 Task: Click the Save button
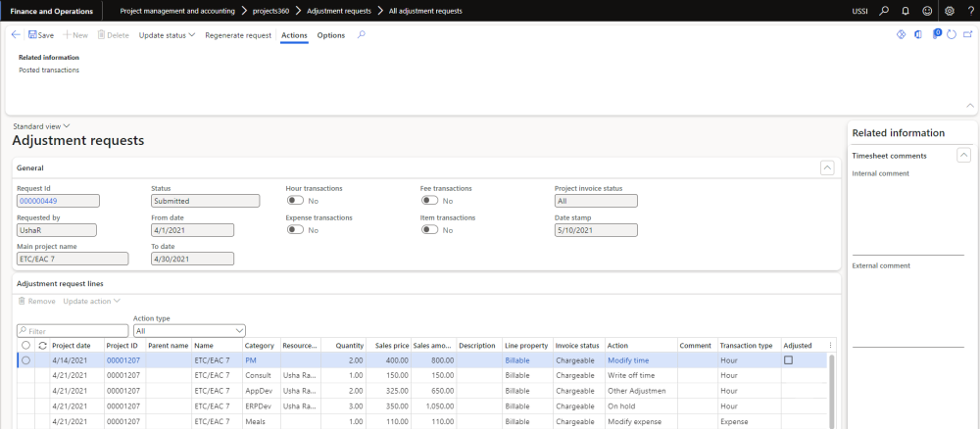tap(41, 35)
